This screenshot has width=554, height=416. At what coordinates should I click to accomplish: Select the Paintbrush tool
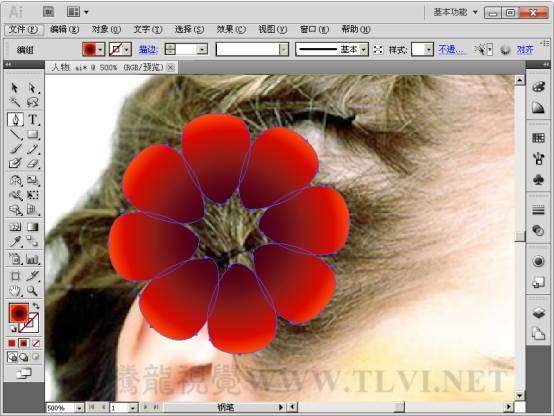[15, 149]
